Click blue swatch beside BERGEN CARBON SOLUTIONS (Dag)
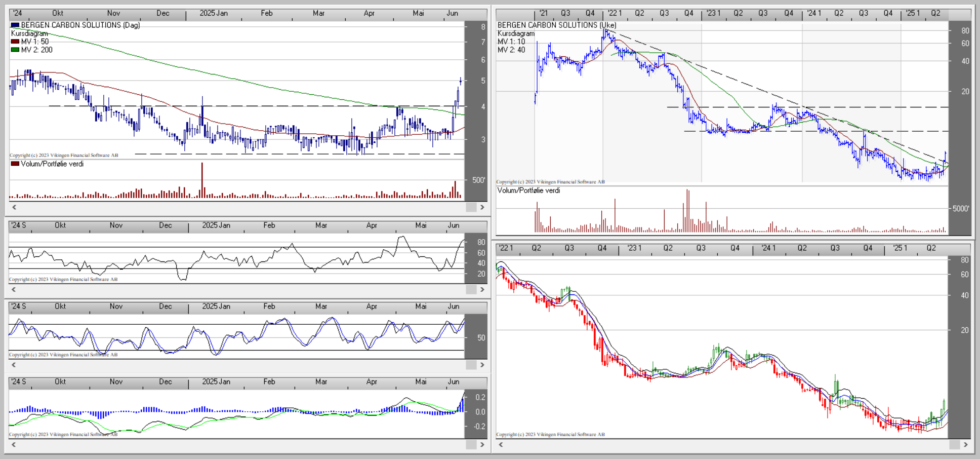The width and height of the screenshot is (980, 459). 15,25
